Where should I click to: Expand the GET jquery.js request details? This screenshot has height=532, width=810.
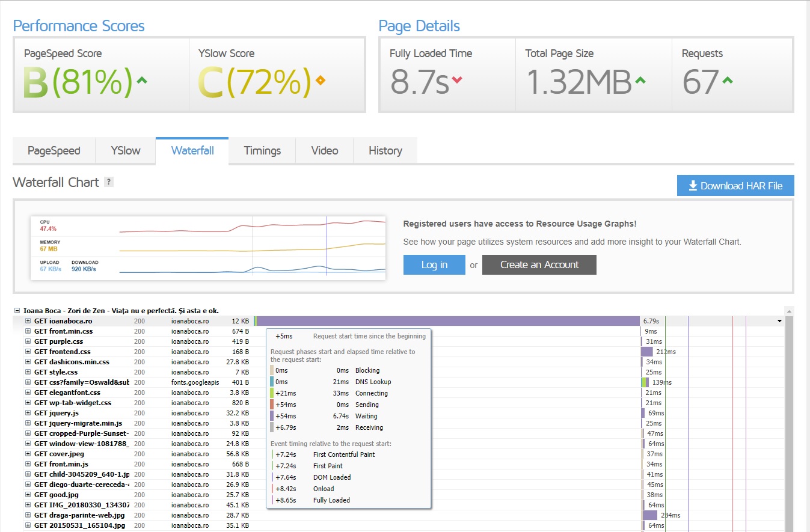pos(28,413)
